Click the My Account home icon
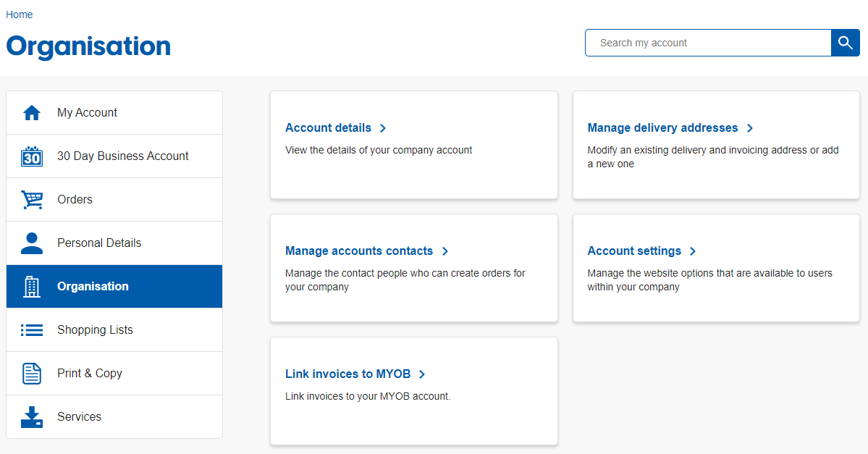The width and height of the screenshot is (868, 454). [x=32, y=112]
